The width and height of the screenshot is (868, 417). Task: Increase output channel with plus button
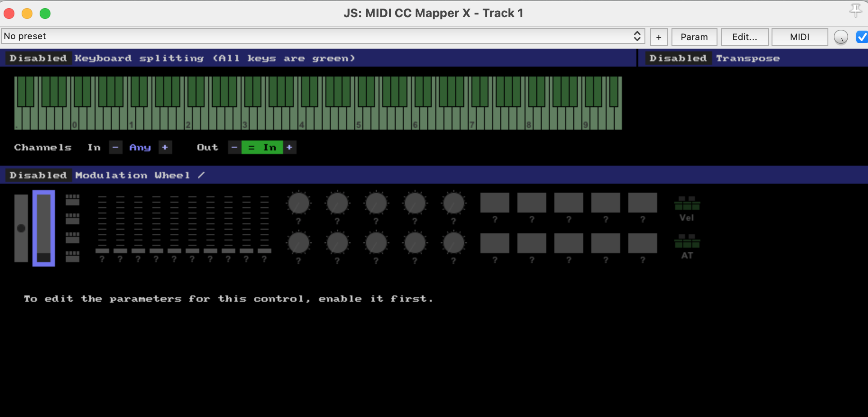click(289, 147)
